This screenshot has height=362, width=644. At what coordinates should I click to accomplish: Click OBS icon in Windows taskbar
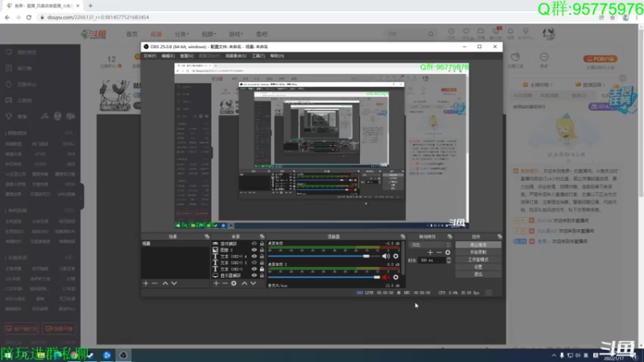pyautogui.click(x=123, y=355)
